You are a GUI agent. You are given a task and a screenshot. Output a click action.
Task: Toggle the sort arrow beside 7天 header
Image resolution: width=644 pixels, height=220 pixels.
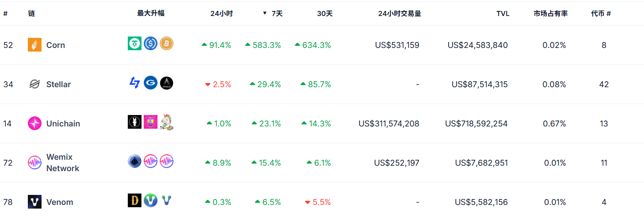pos(265,14)
